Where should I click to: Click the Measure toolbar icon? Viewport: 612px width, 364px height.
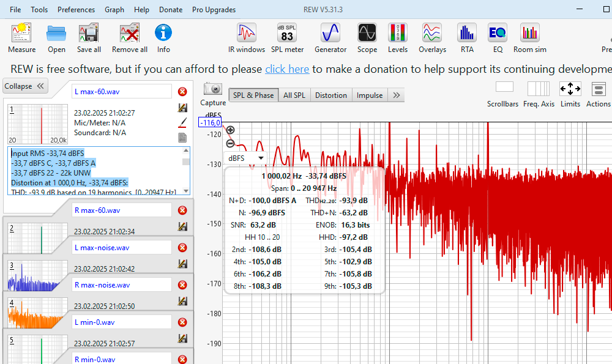21,38
